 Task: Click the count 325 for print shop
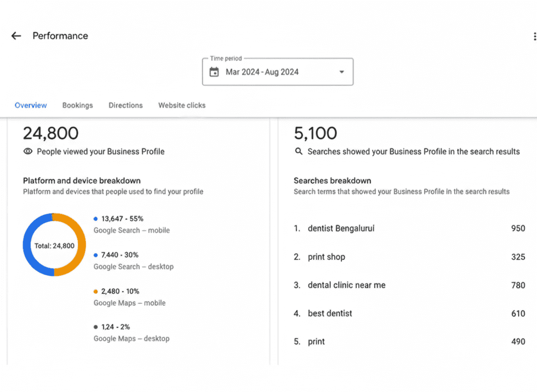coord(518,257)
